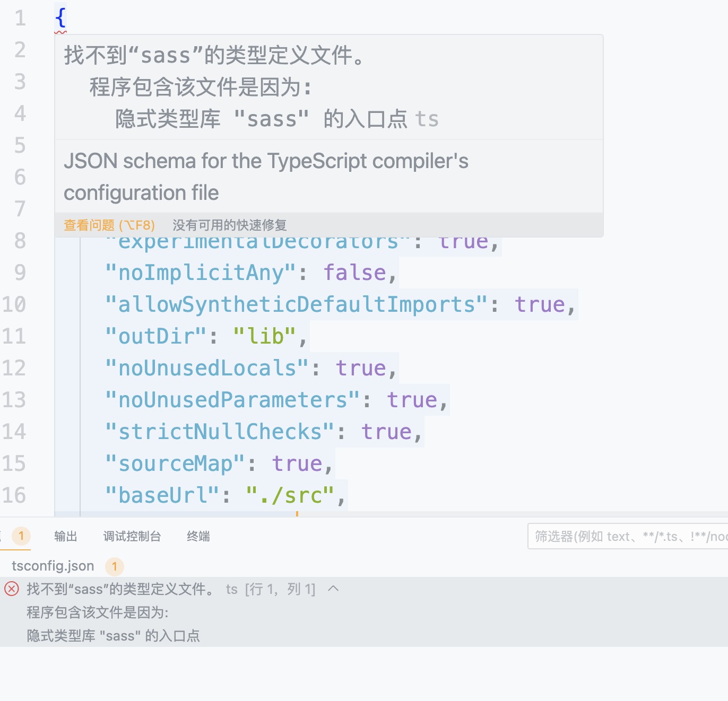
Task: Select the noImplicitAny false value
Action: (356, 272)
